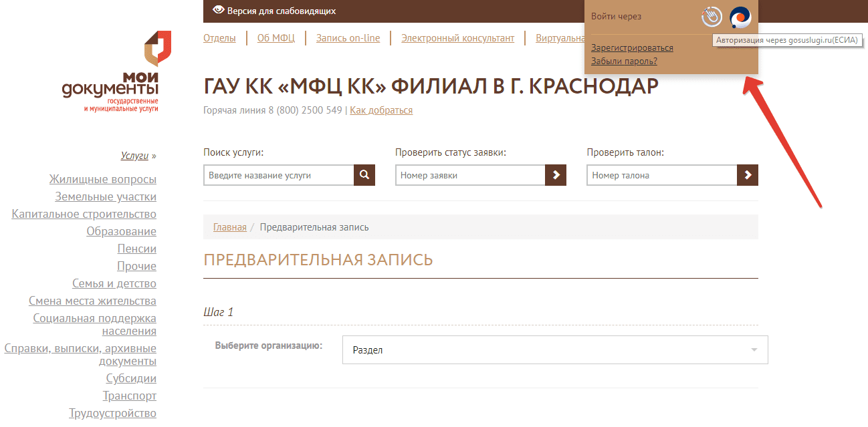Click the magnifier search button for services
The height and width of the screenshot is (427, 868).
pyautogui.click(x=364, y=175)
